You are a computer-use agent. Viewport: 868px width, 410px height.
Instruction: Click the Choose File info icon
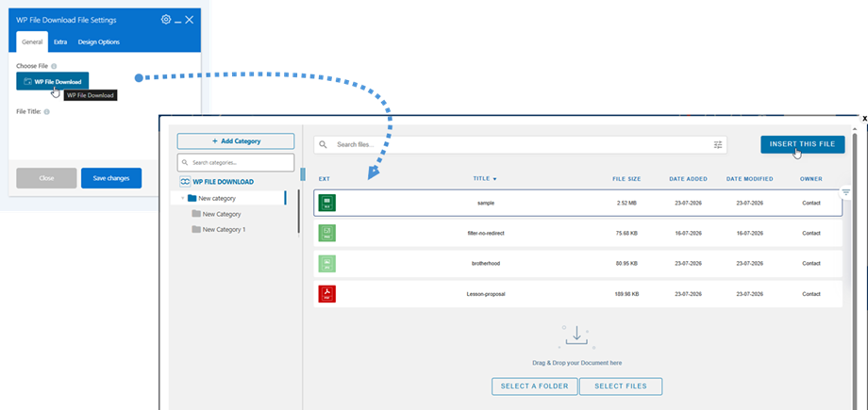(x=54, y=66)
